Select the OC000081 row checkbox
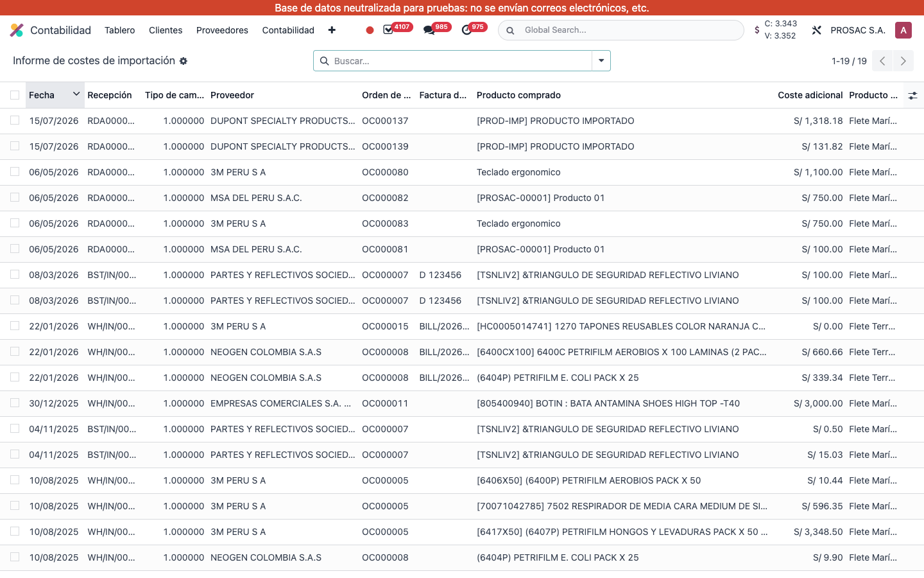Viewport: 924px width, 578px height. 15,249
